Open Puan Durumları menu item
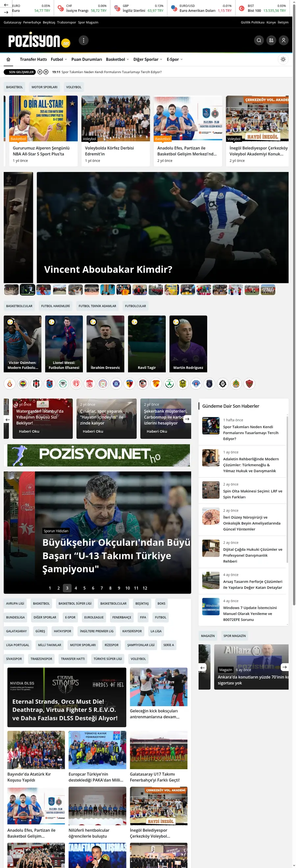296x868 pixels. point(86,59)
